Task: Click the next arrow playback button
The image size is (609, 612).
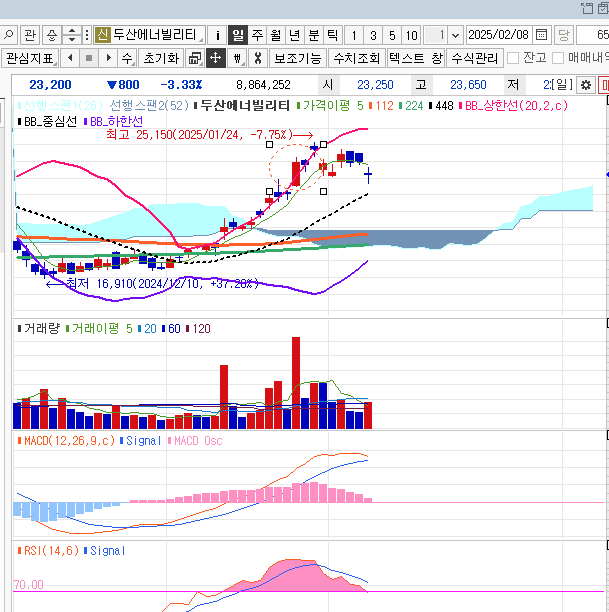Action: click(107, 58)
